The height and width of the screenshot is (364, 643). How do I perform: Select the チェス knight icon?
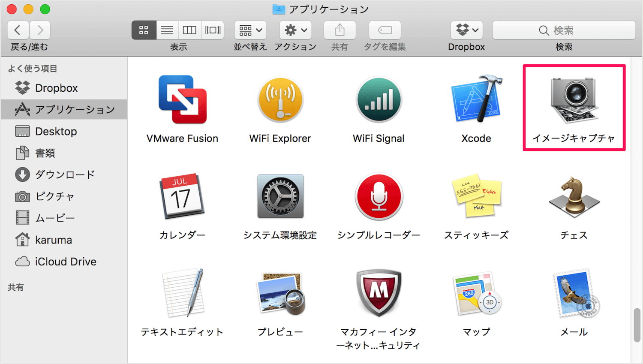pyautogui.click(x=574, y=197)
